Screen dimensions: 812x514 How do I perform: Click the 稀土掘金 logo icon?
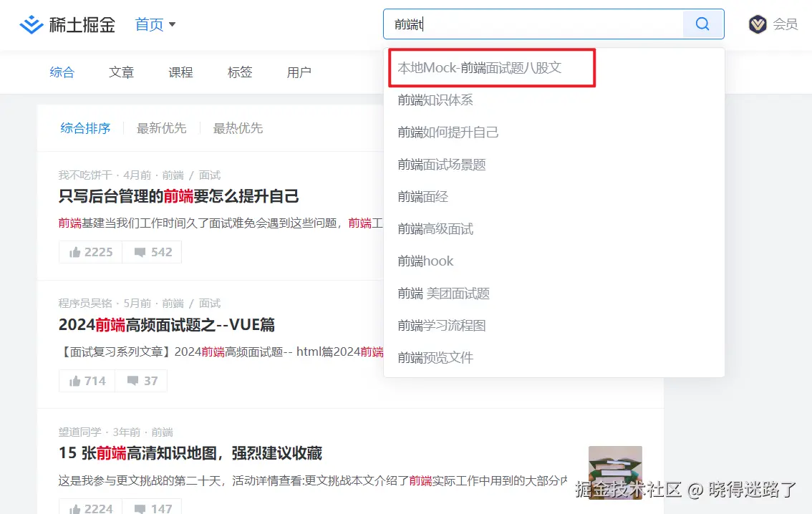[x=31, y=24]
